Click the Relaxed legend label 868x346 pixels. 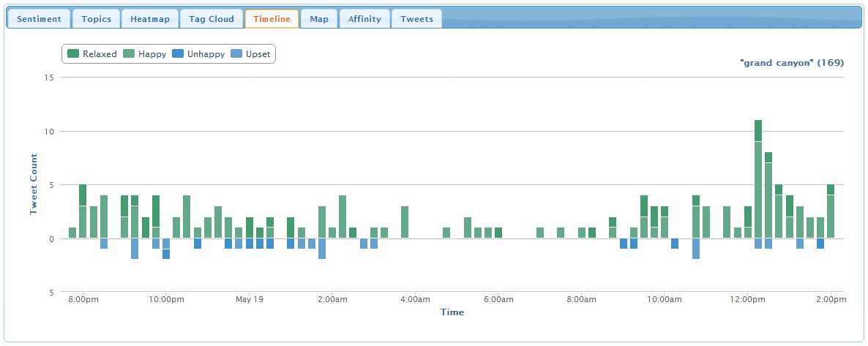100,53
